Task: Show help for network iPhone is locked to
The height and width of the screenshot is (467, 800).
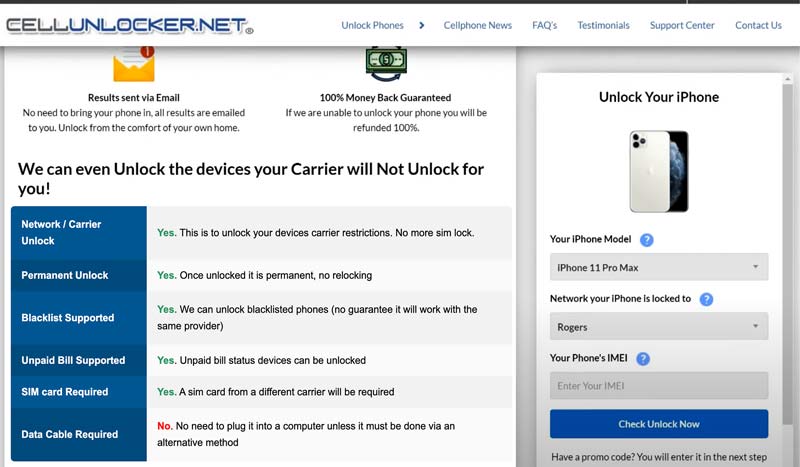Action: pyautogui.click(x=706, y=299)
